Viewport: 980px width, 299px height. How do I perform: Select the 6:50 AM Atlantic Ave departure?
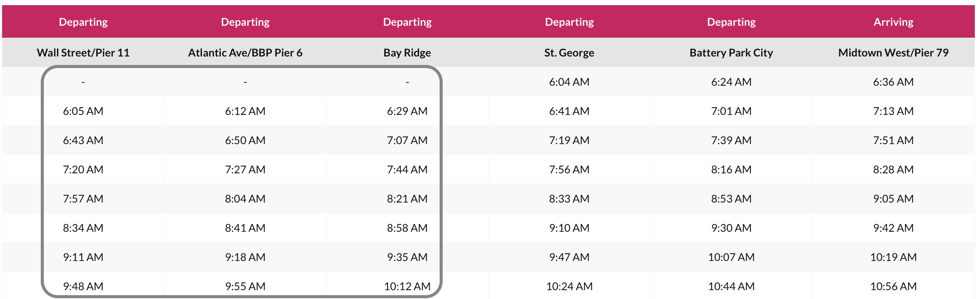coord(245,140)
